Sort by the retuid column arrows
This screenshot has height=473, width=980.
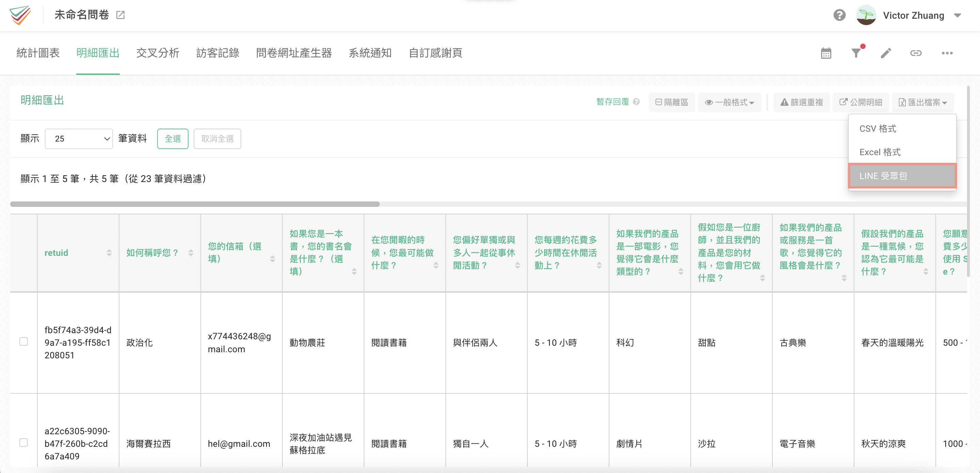109,253
